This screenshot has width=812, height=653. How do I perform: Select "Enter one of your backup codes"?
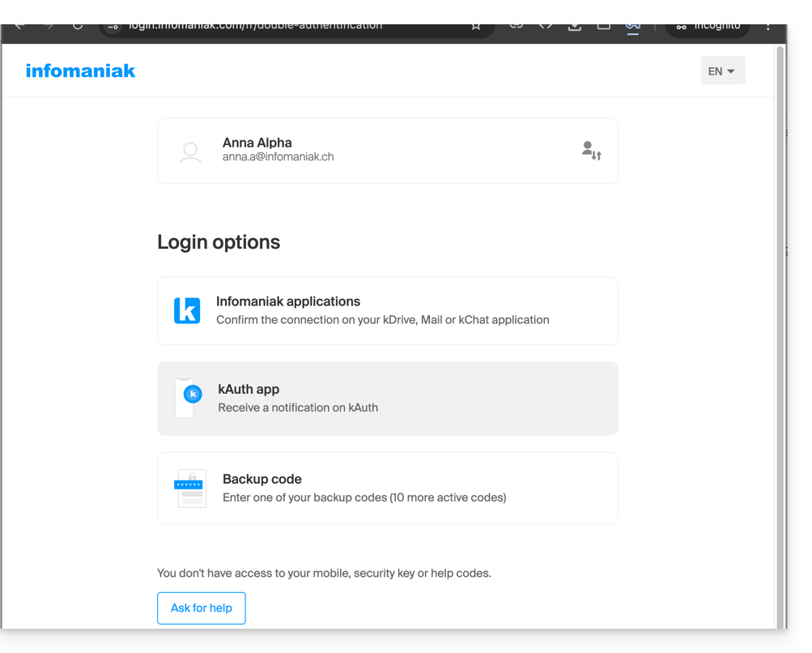point(364,497)
